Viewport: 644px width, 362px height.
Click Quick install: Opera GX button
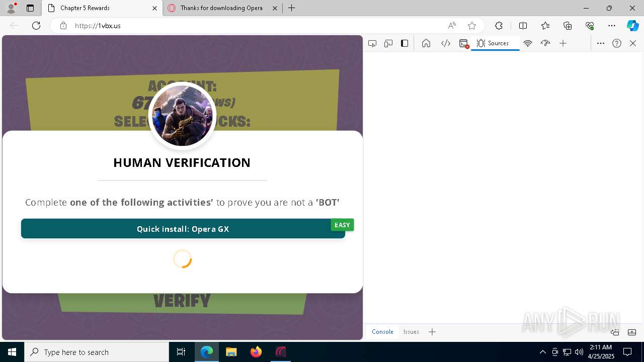coord(183,229)
